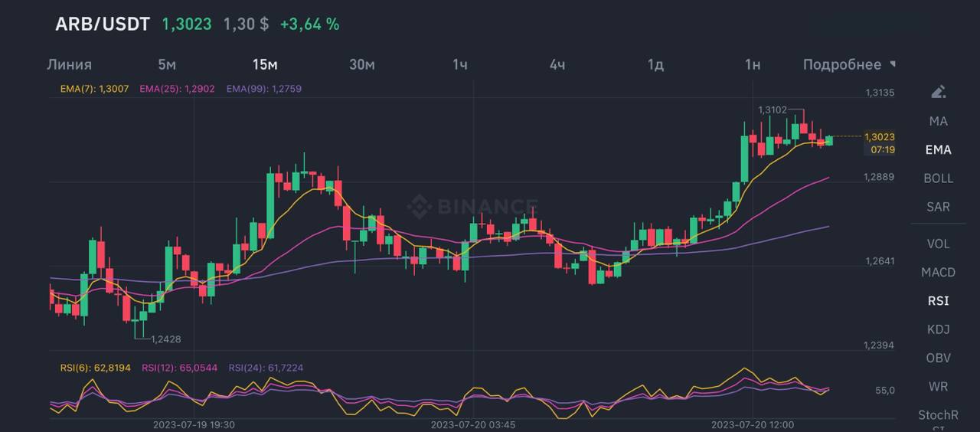Screen dimensions: 980x432
Task: Toggle the VOL sub-indicator
Action: click(x=938, y=244)
